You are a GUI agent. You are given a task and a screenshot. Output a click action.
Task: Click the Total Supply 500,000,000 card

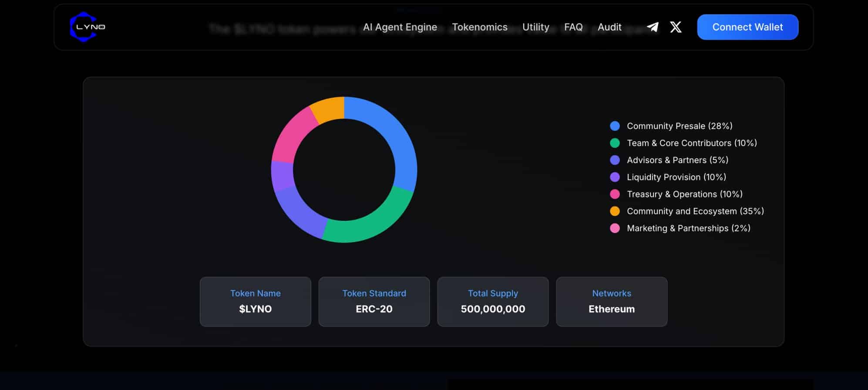493,302
